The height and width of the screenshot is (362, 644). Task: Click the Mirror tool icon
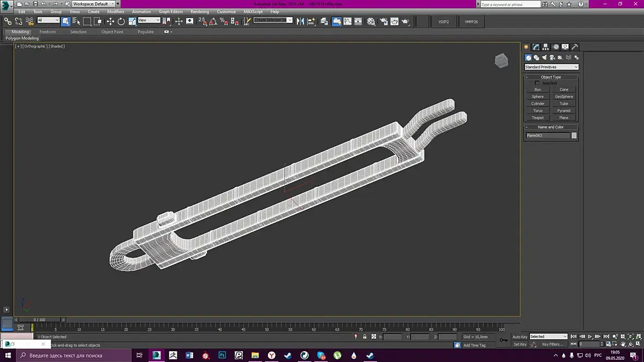[x=300, y=21]
